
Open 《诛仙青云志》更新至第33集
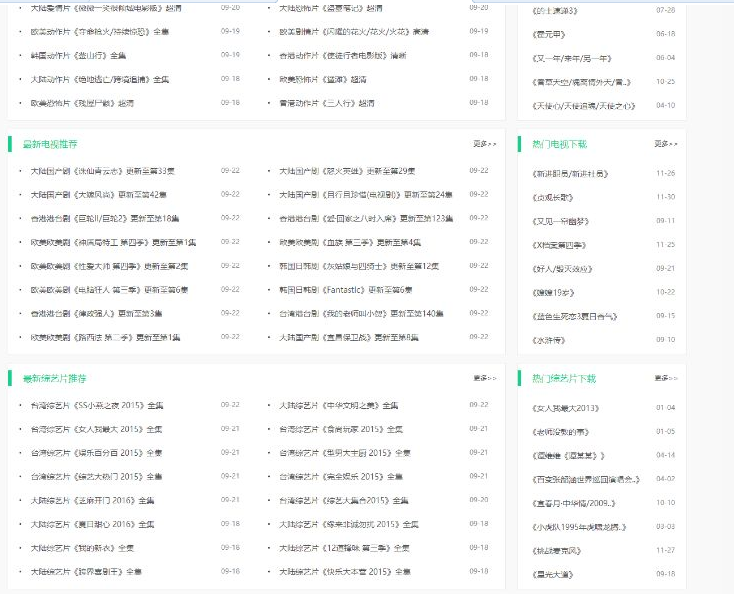point(103,171)
